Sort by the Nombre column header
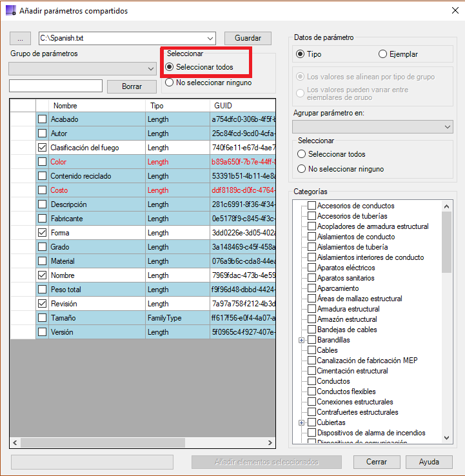Screen dimensions: 465x476 [97, 106]
